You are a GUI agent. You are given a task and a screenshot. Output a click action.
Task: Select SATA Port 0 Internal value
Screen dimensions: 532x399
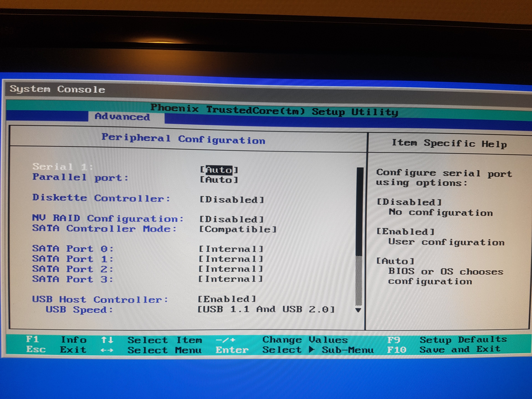(231, 249)
